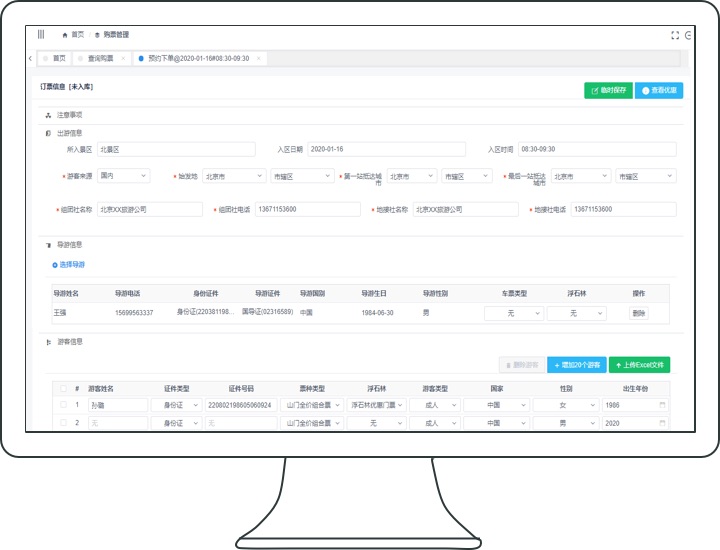
Task: Check the checkbox for tourist row 1
Action: pos(64,405)
